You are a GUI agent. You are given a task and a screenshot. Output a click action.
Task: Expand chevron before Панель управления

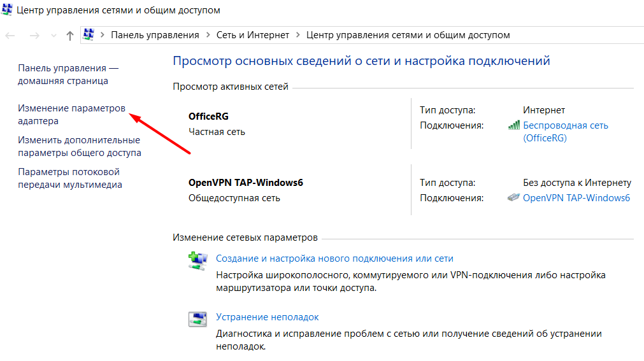click(103, 35)
